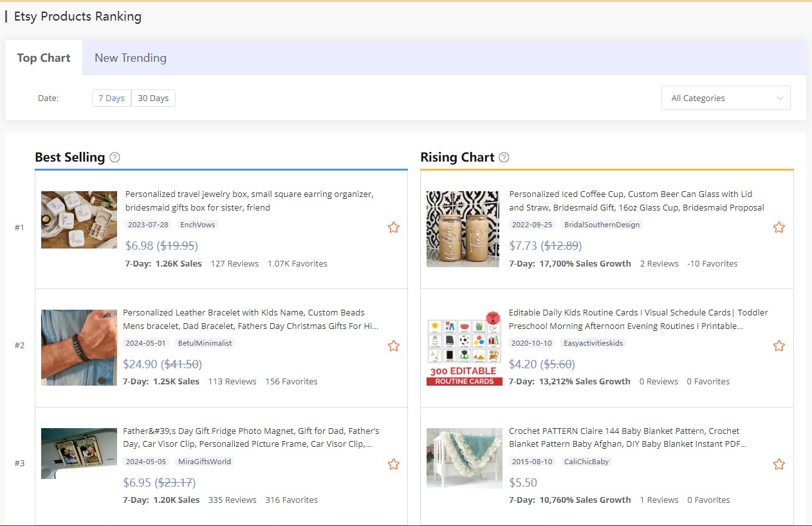The height and width of the screenshot is (526, 812).
Task: Star the travel jewelry box product
Action: tap(393, 227)
